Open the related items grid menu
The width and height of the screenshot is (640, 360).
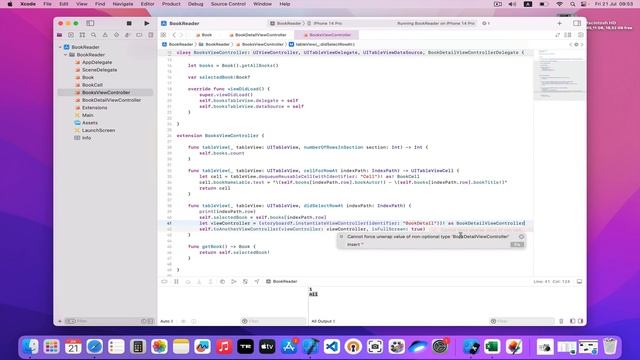[x=163, y=35]
